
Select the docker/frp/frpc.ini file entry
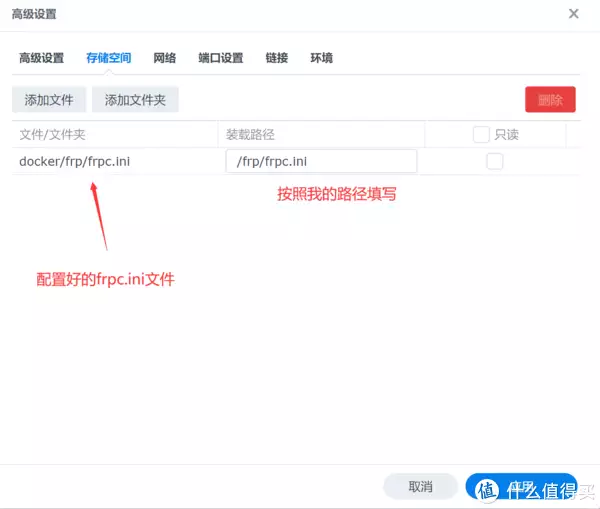point(75,161)
